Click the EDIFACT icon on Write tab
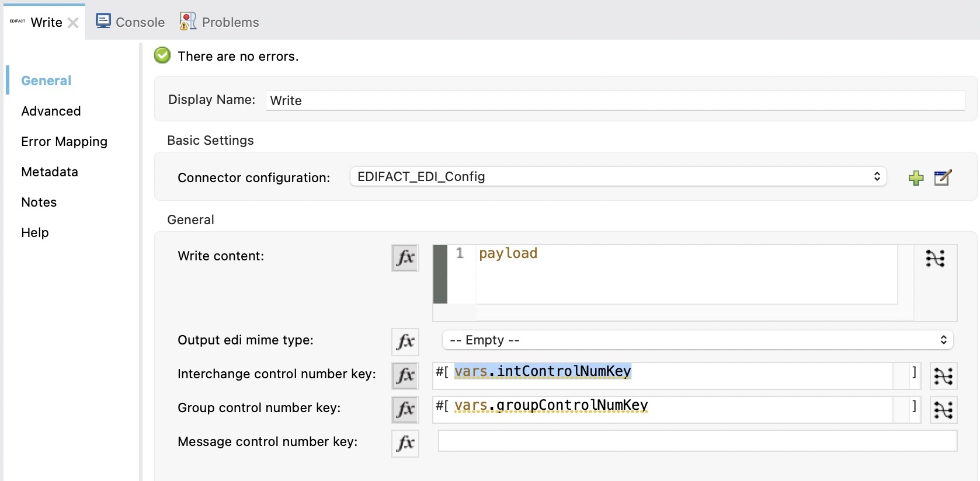Viewport: 980px width, 481px height. pos(18,21)
